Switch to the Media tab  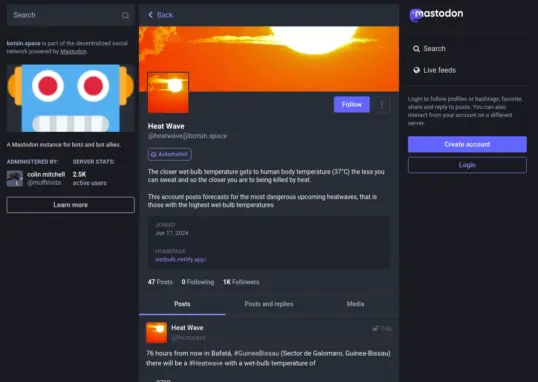click(355, 304)
